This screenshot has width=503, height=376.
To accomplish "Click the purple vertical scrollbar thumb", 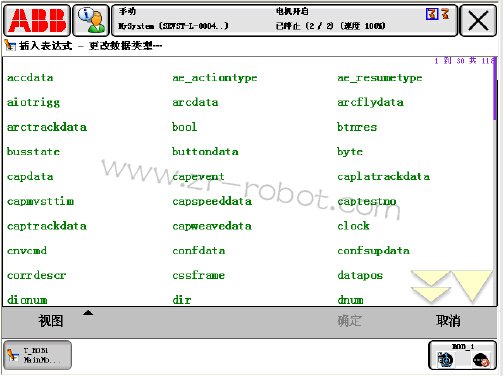I will [x=494, y=88].
